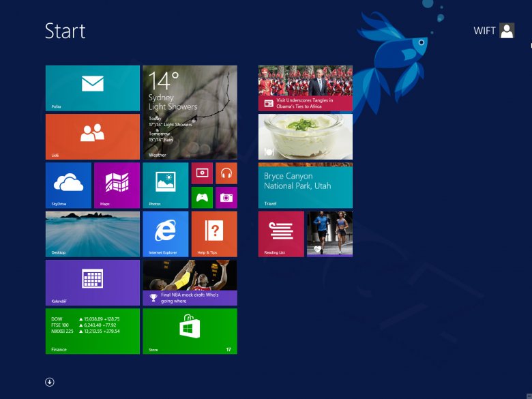Open the Photos tile
532x399 pixels.
click(166, 186)
